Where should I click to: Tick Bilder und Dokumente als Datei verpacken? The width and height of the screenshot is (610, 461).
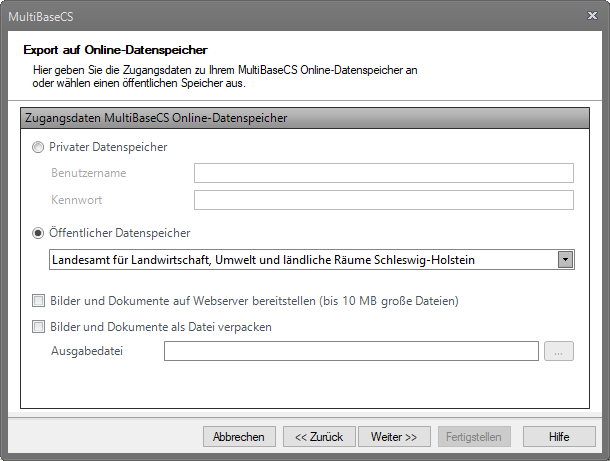point(38,326)
